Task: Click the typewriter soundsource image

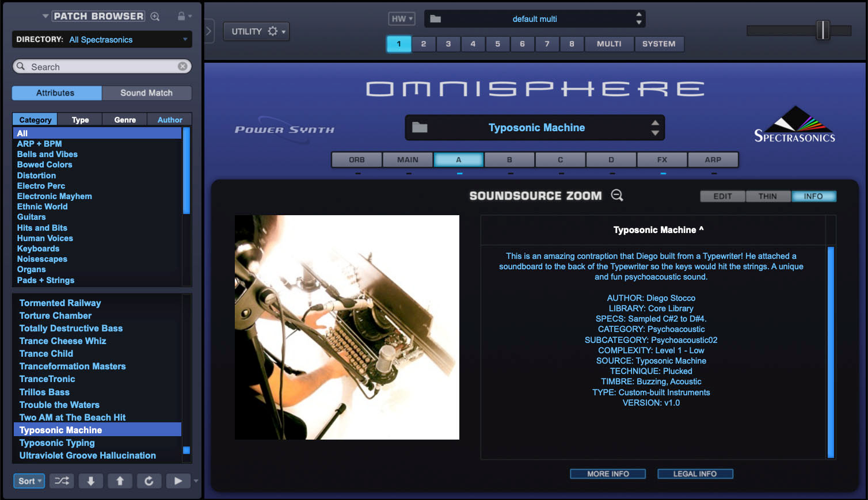Action: pyautogui.click(x=347, y=327)
